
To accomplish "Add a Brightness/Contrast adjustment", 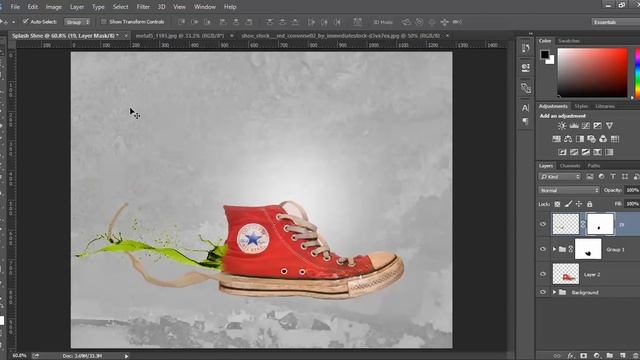I will (x=562, y=126).
